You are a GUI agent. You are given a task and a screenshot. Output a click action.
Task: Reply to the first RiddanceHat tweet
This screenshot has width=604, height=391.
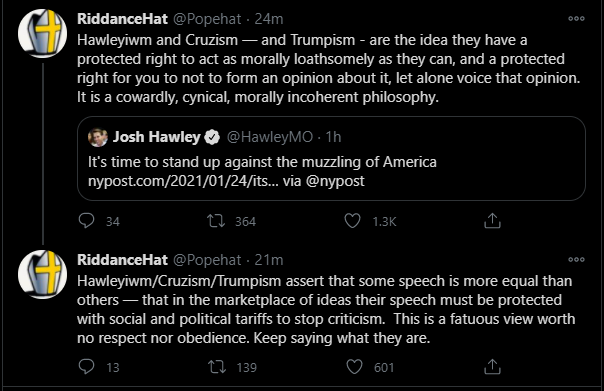86,221
